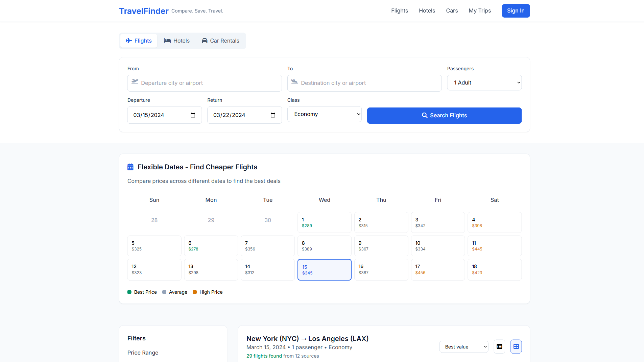644x362 pixels.
Task: Click the Sign In button
Action: 516,10
